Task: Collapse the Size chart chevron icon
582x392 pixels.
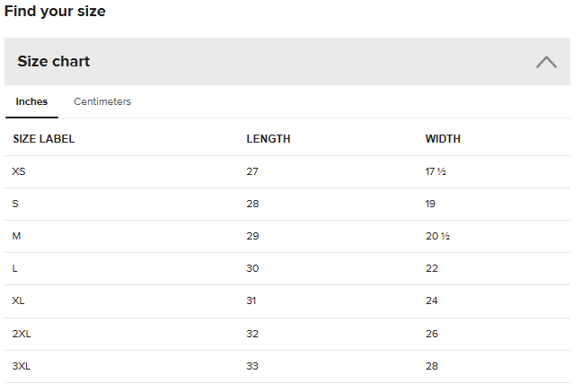Action: click(x=546, y=62)
